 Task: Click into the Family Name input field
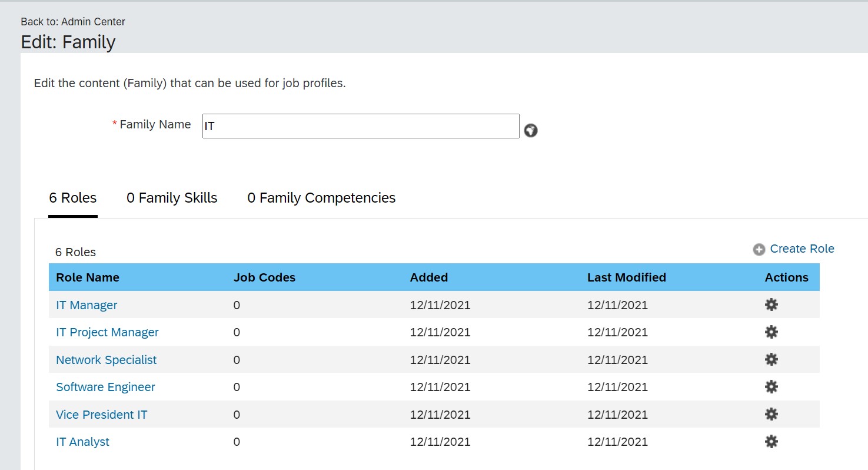tap(361, 126)
